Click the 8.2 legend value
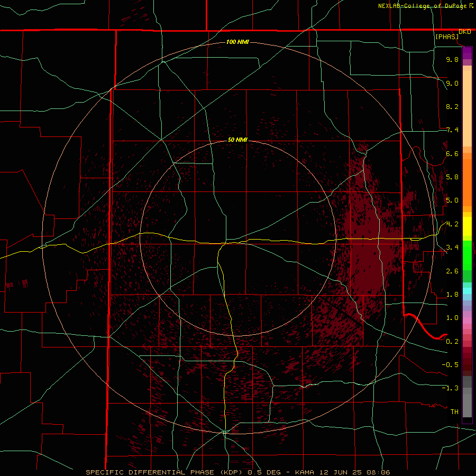The image size is (476, 476). coord(452,106)
